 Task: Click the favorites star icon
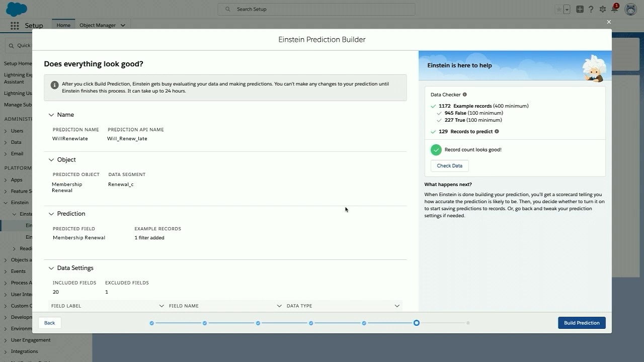tap(559, 9)
